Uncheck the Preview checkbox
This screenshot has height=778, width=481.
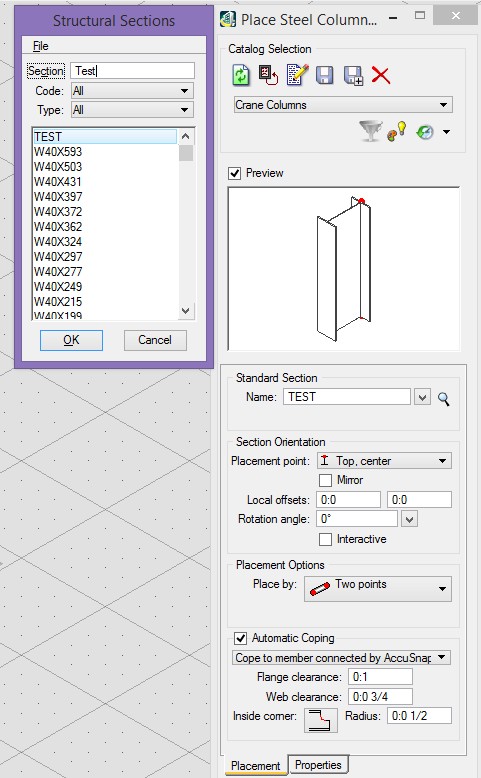coord(235,173)
